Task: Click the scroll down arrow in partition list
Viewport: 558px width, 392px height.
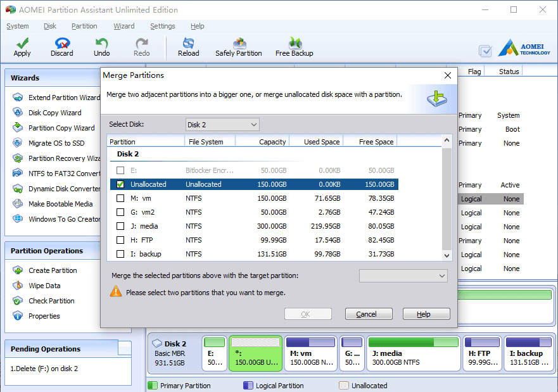Action: [x=447, y=255]
